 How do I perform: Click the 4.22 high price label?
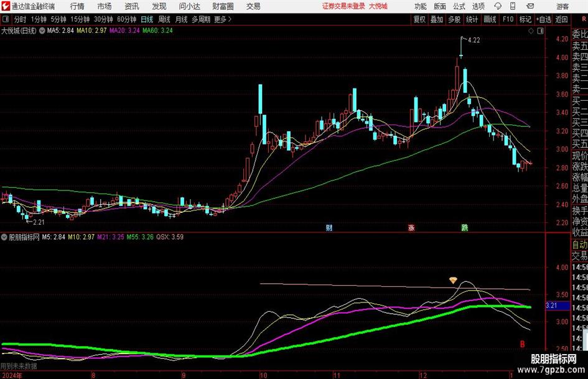point(474,40)
